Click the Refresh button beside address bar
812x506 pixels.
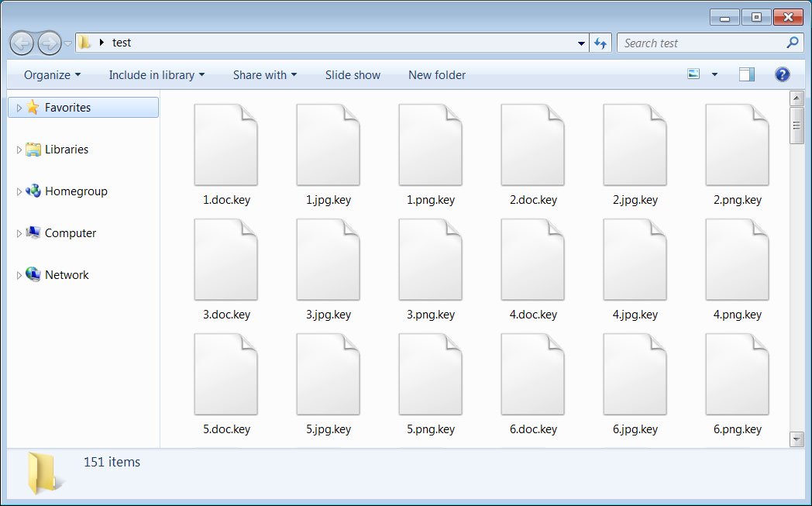600,43
